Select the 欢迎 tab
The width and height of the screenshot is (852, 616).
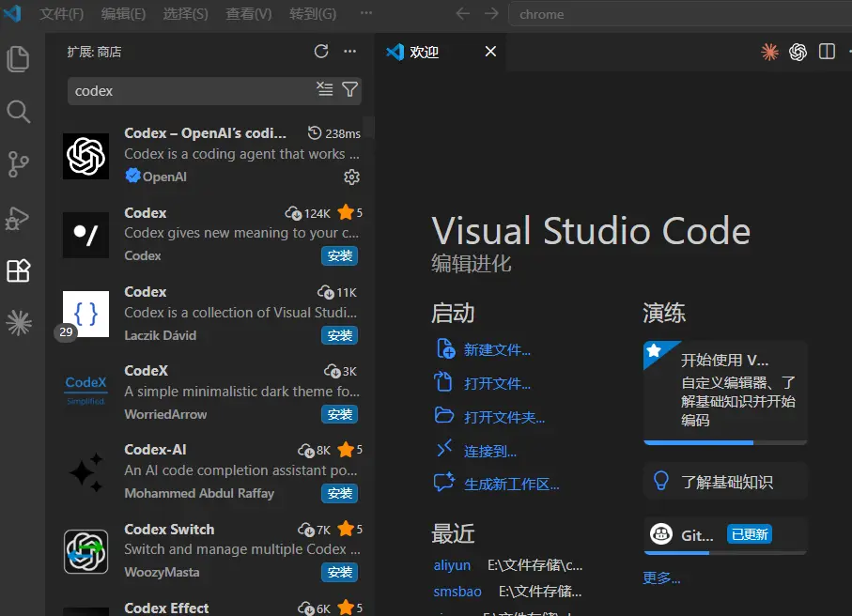click(441, 53)
